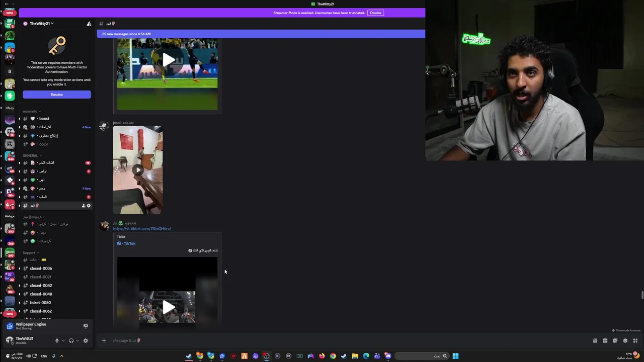The width and height of the screenshot is (644, 362).
Task: Open the weather widget on taskbar
Action: click(x=629, y=356)
